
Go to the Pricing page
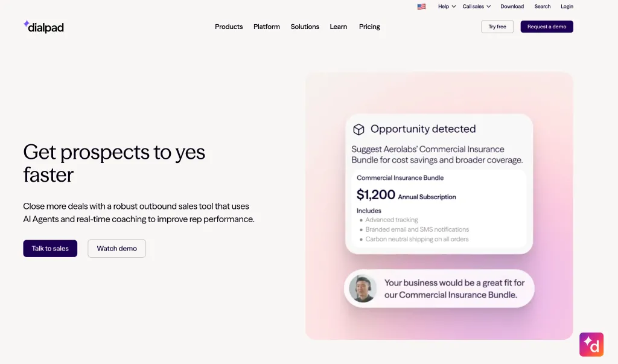[369, 27]
